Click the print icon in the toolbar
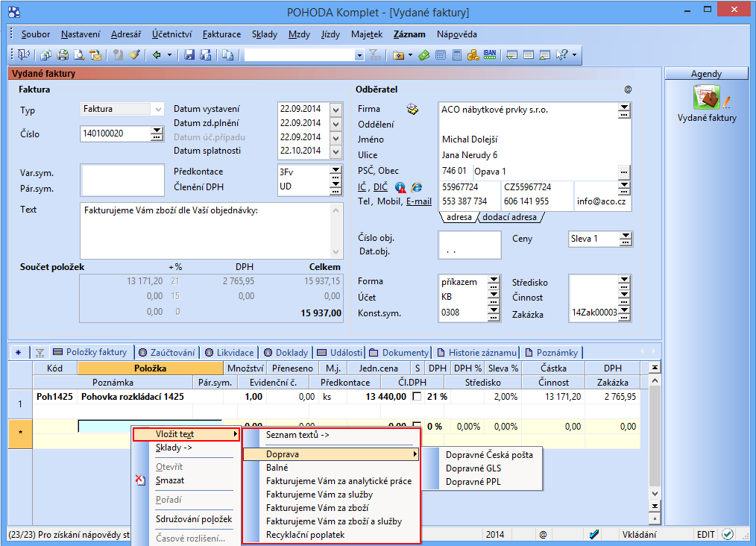 point(63,55)
